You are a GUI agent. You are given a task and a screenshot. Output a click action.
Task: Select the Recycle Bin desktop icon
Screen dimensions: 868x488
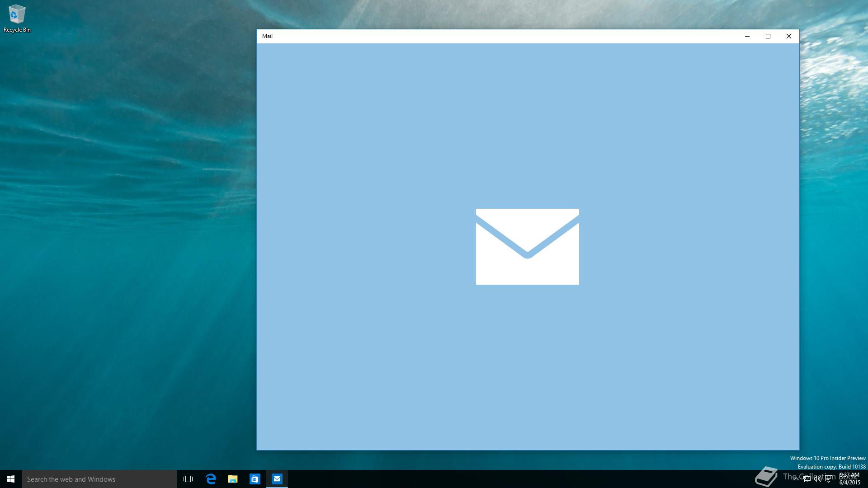tap(17, 19)
